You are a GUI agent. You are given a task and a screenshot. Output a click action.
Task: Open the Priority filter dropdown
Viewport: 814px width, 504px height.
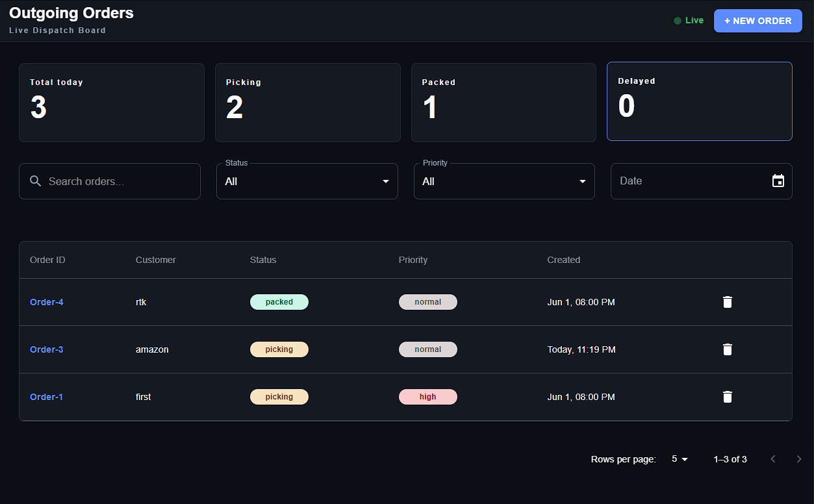[504, 181]
